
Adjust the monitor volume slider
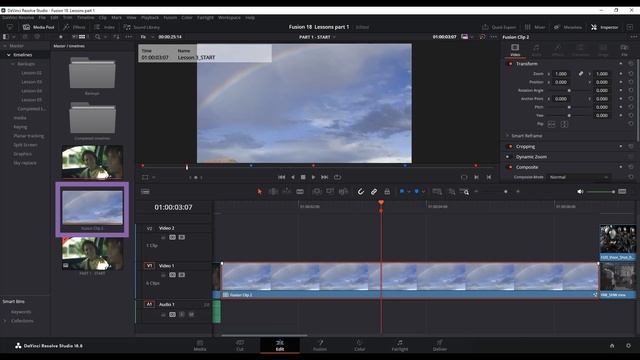pyautogui.click(x=600, y=191)
